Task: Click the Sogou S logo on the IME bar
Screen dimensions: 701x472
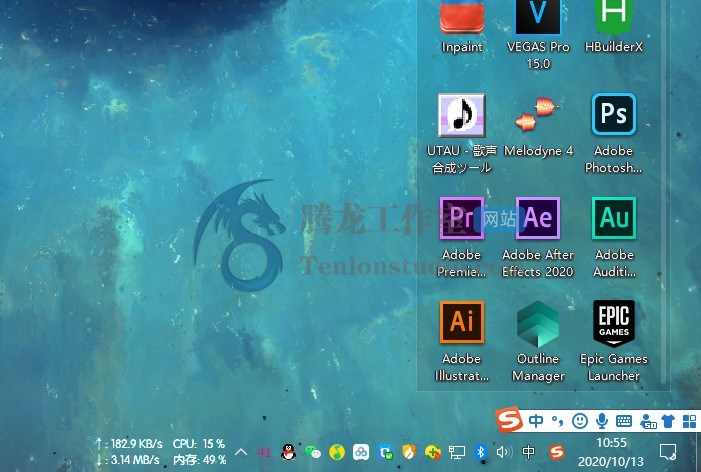Action: [510, 419]
